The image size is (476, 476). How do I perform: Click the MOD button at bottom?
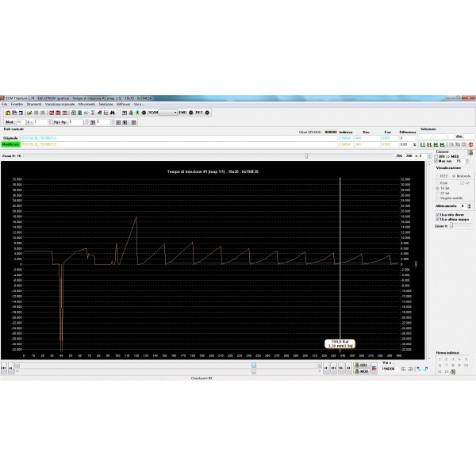[x=361, y=371]
